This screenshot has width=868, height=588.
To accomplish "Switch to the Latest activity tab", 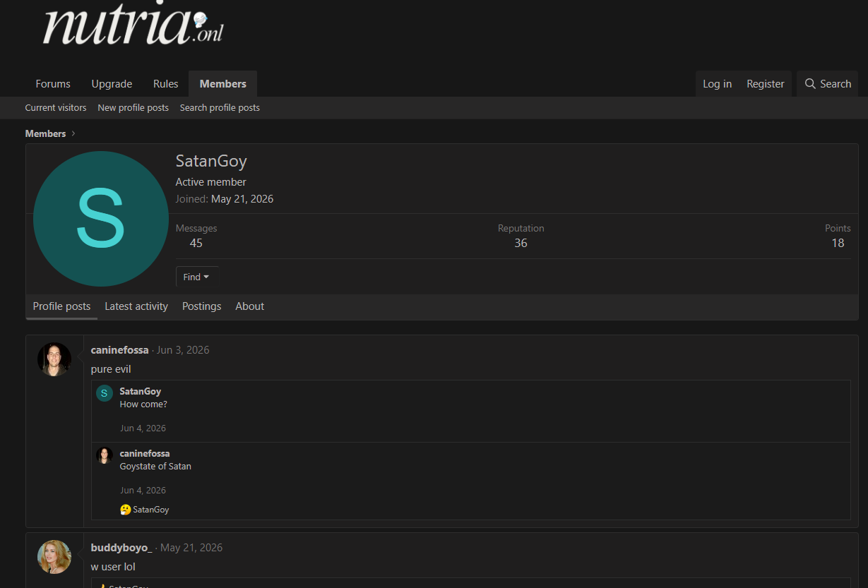I will click(x=136, y=306).
